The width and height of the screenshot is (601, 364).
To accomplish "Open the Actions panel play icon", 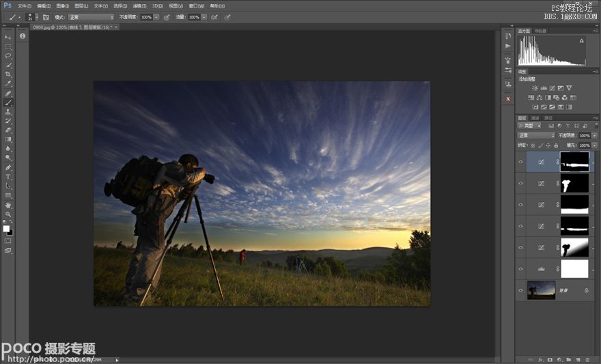I will tap(508, 46).
